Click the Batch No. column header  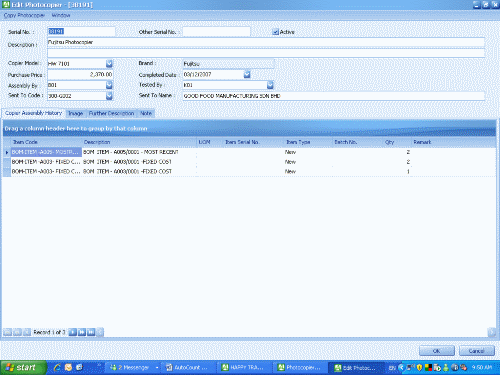click(x=357, y=142)
